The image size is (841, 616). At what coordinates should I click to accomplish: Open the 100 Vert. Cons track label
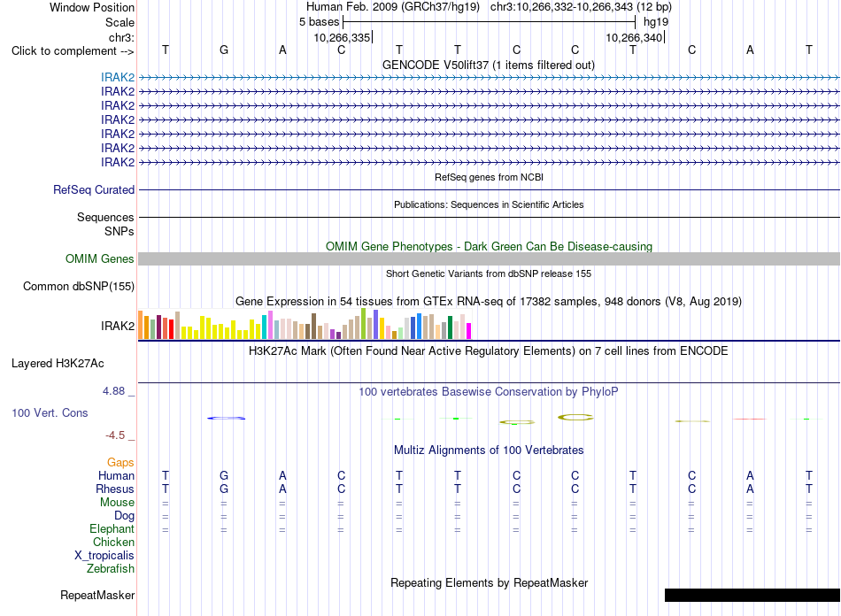tap(50, 412)
